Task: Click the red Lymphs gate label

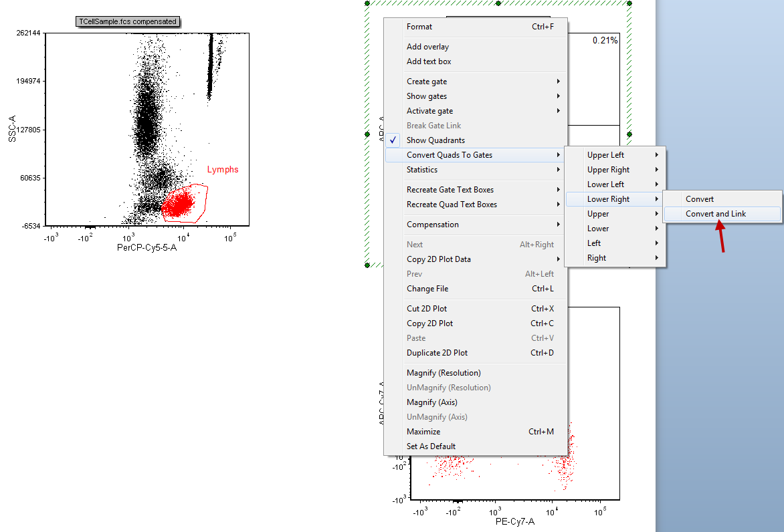Action: click(222, 170)
